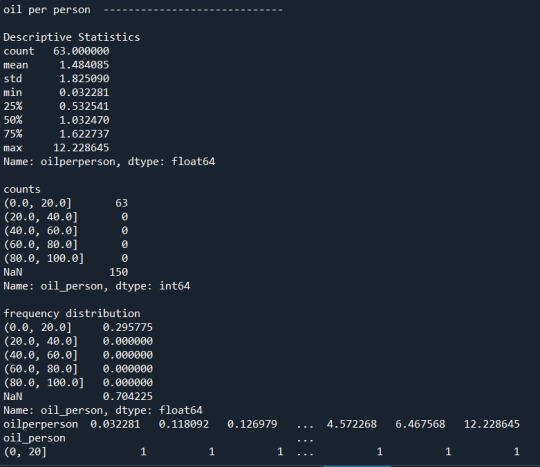Image resolution: width=540 pixels, height=467 pixels.
Task: Select the 50% median value 1.032470
Action: click(84, 120)
